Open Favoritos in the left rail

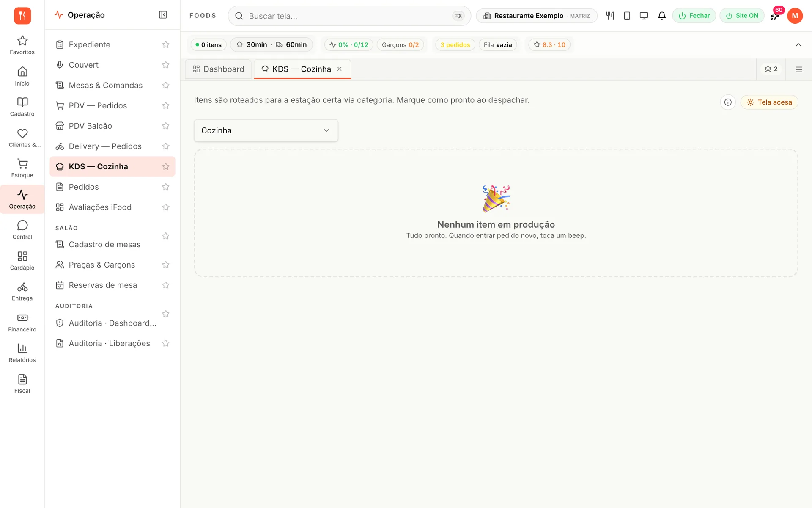[22, 45]
